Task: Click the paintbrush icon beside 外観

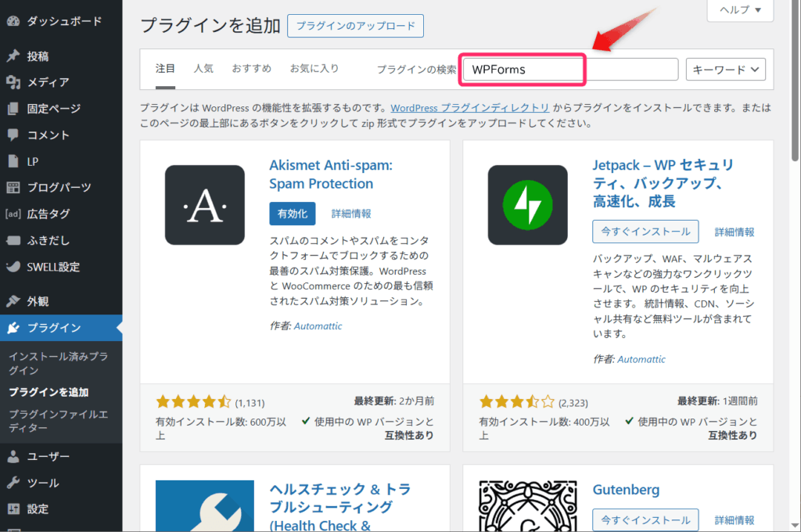Action: tap(13, 301)
